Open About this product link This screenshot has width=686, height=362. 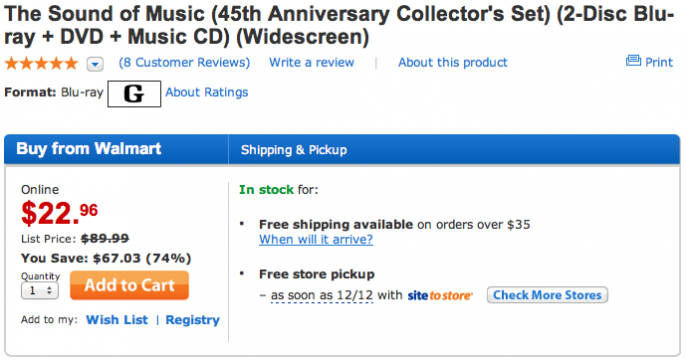(453, 63)
